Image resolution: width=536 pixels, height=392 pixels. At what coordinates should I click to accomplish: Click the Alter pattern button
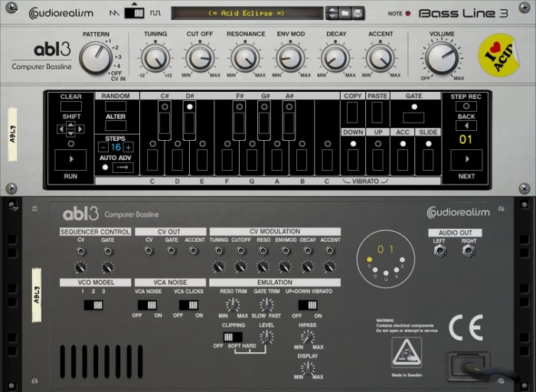(x=116, y=126)
